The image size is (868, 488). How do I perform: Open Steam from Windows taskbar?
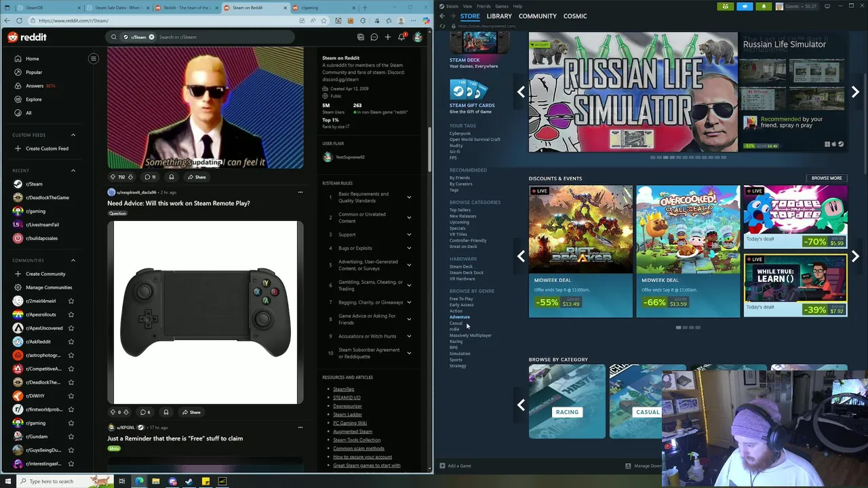pos(189,481)
